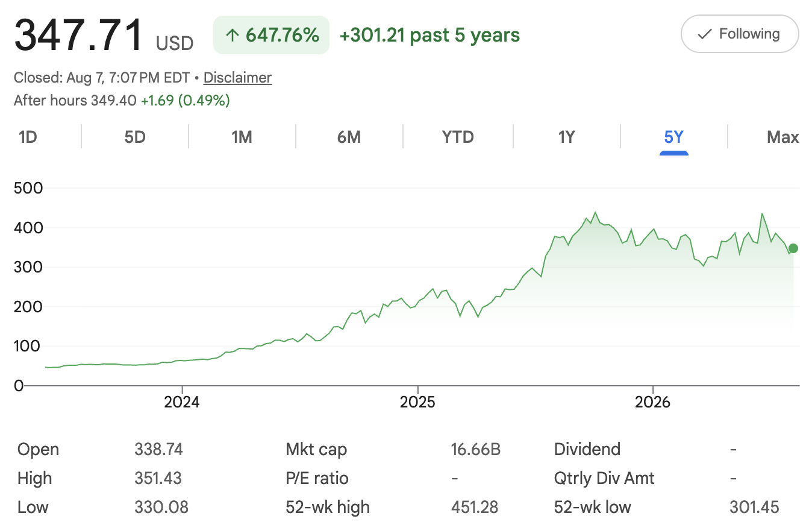Click the checkmark icon in Following button

pyautogui.click(x=704, y=34)
